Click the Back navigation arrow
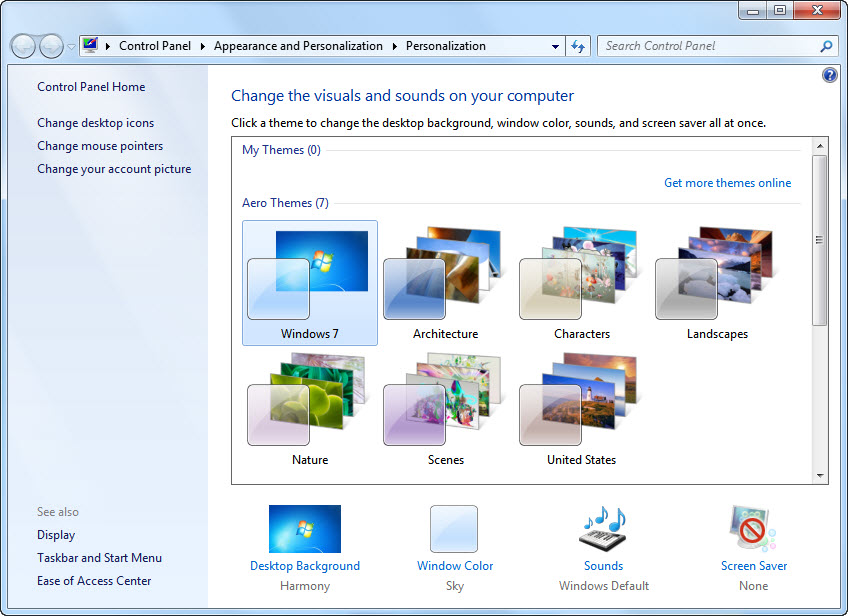Image resolution: width=848 pixels, height=616 pixels. click(x=22, y=46)
